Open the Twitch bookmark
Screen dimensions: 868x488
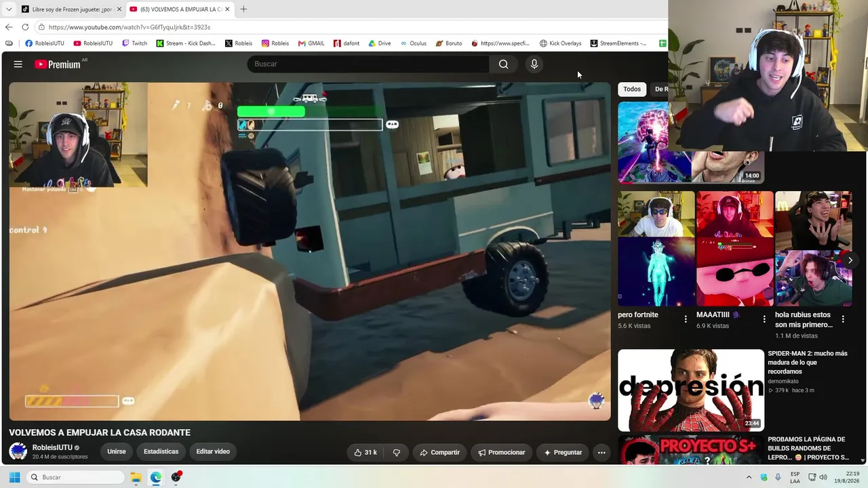[x=134, y=43]
